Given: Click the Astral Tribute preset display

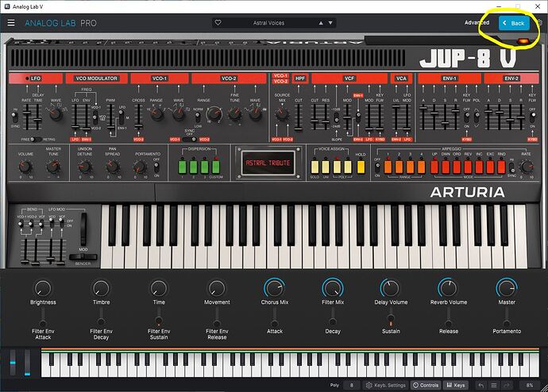Looking at the screenshot, I should (x=268, y=163).
